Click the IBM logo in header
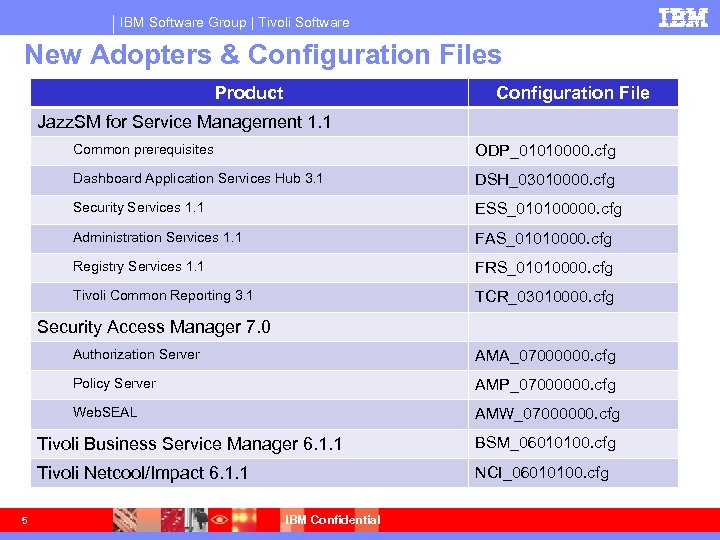The image size is (720, 540). 683,17
